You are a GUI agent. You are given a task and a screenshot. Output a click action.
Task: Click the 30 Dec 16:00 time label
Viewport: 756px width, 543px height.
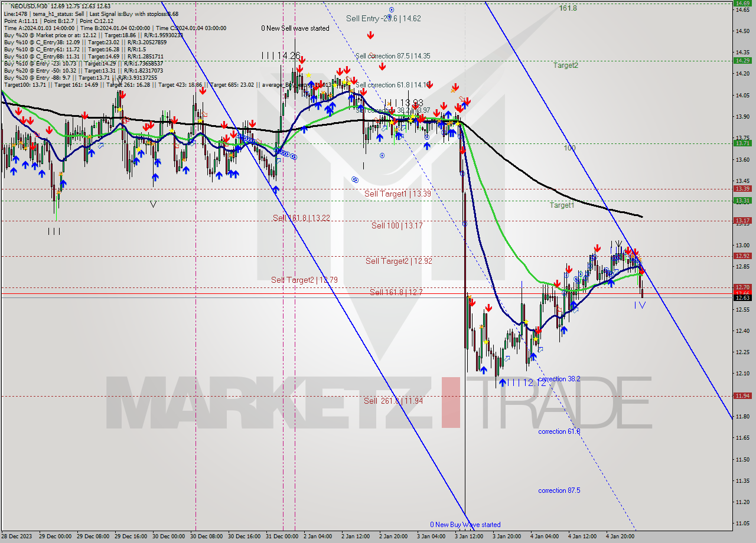(x=244, y=537)
